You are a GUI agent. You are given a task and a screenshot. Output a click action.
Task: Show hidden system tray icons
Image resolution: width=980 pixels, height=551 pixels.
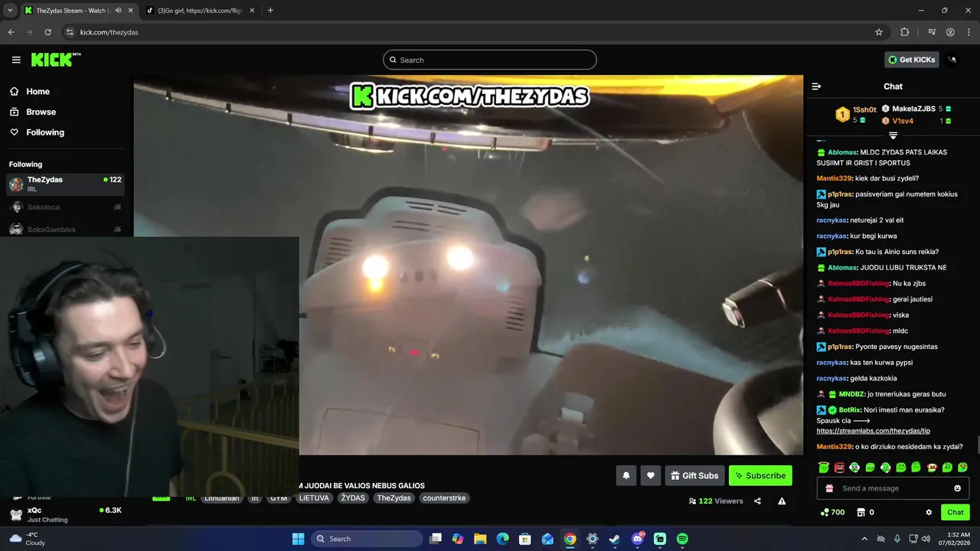click(864, 539)
